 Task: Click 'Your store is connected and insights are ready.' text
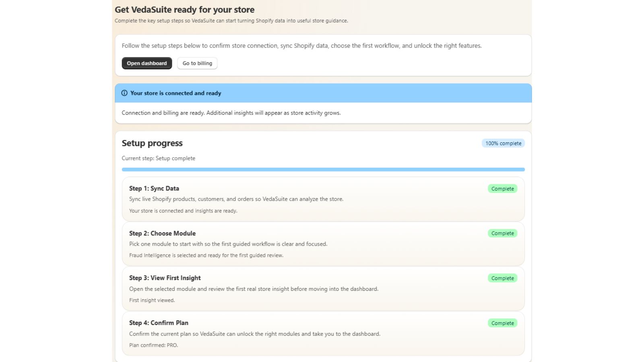[183, 211]
